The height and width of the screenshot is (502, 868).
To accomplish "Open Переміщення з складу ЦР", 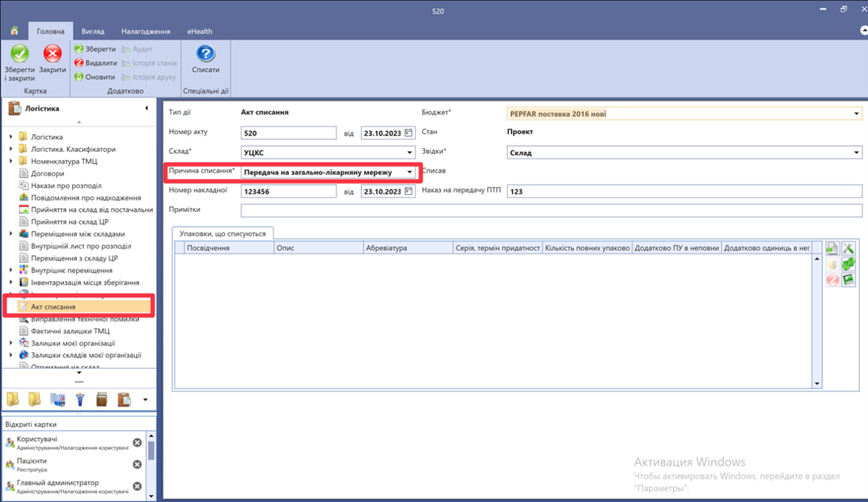I will [x=74, y=258].
